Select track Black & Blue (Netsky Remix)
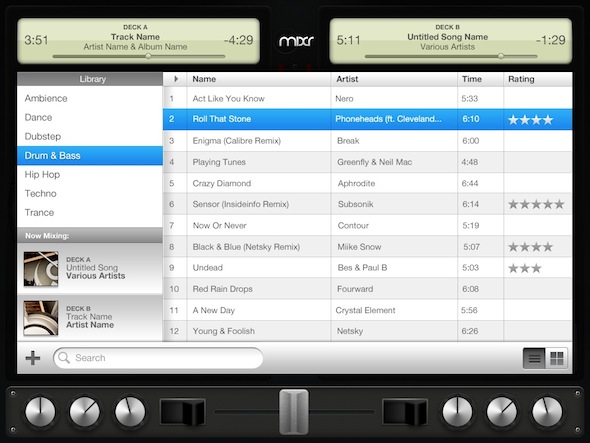The height and width of the screenshot is (443, 590). (x=368, y=247)
